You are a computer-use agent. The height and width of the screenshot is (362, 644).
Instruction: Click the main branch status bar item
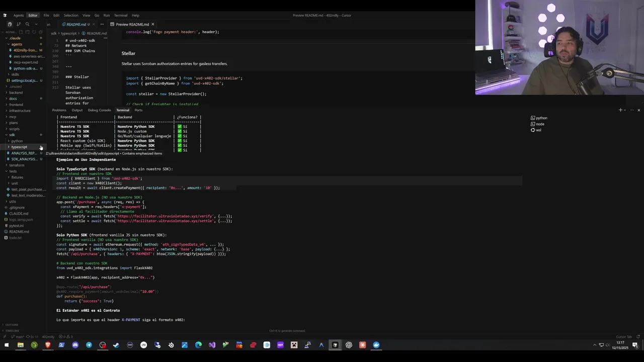tap(19, 337)
